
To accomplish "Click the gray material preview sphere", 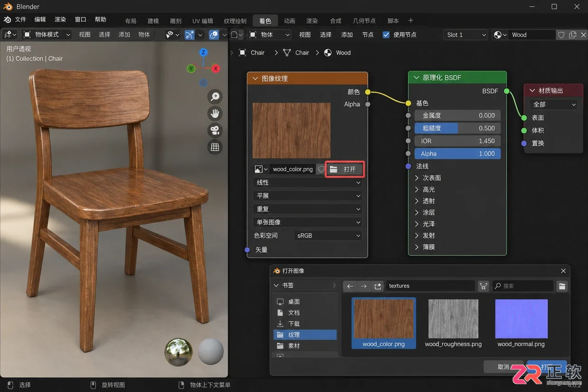I will (x=210, y=352).
